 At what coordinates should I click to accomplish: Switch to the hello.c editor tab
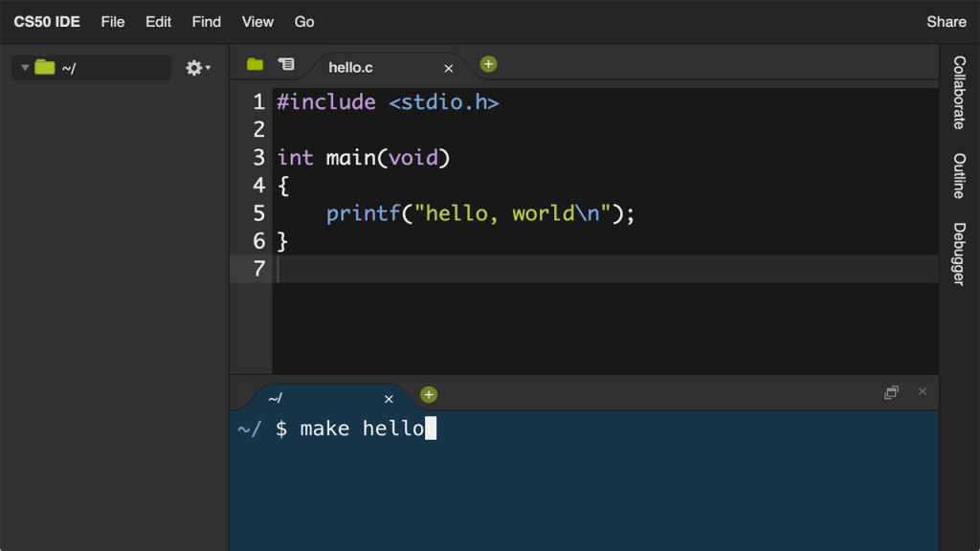351,68
